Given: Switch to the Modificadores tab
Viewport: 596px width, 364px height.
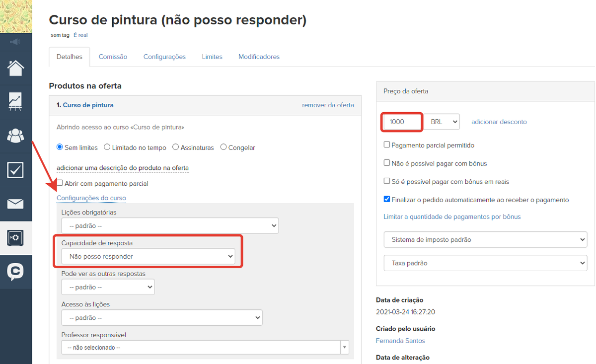Looking at the screenshot, I should pyautogui.click(x=259, y=57).
